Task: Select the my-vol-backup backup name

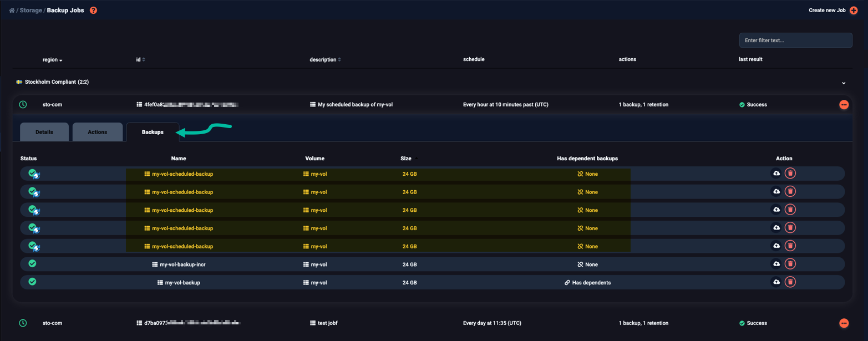Action: pos(182,283)
